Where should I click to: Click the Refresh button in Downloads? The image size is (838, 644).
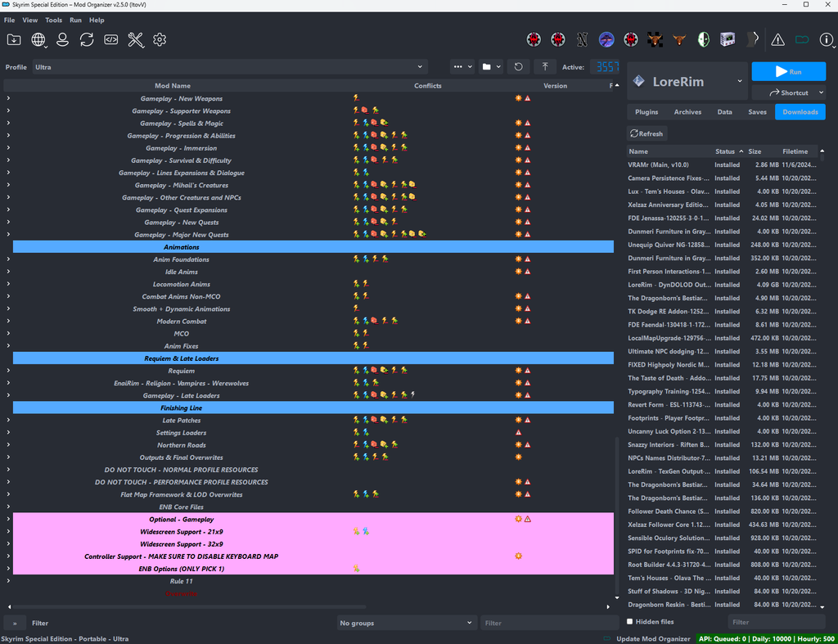coord(647,133)
